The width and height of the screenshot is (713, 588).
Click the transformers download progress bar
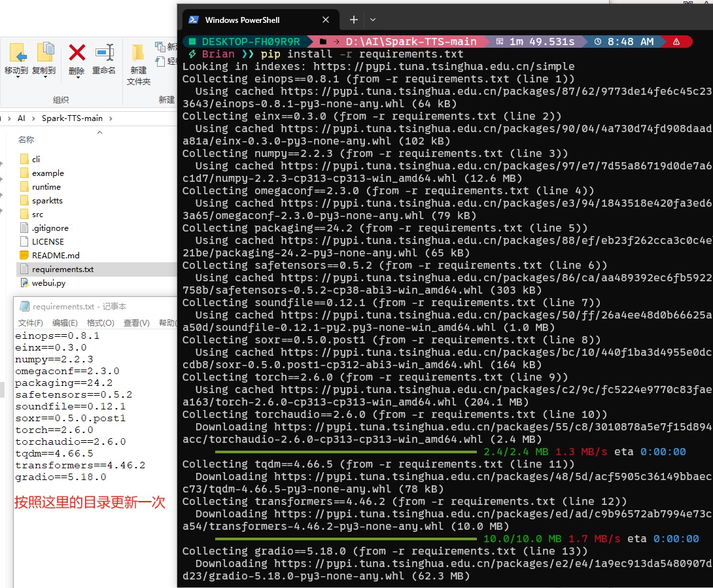point(345,539)
